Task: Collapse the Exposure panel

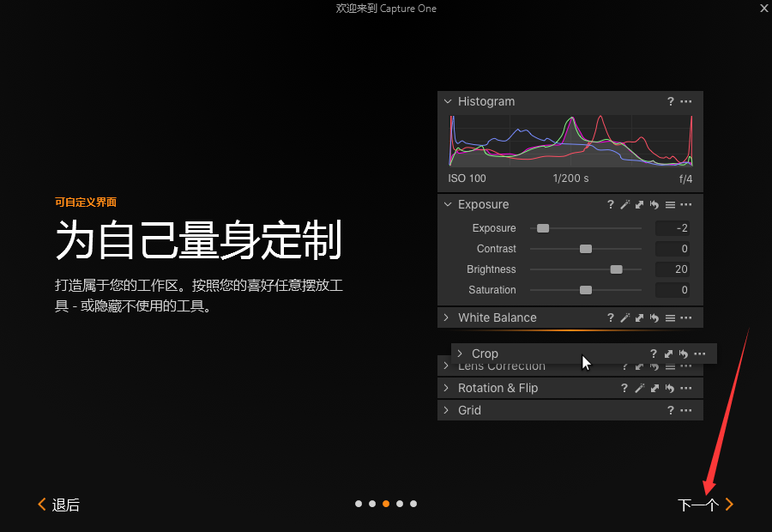Action: (448, 204)
